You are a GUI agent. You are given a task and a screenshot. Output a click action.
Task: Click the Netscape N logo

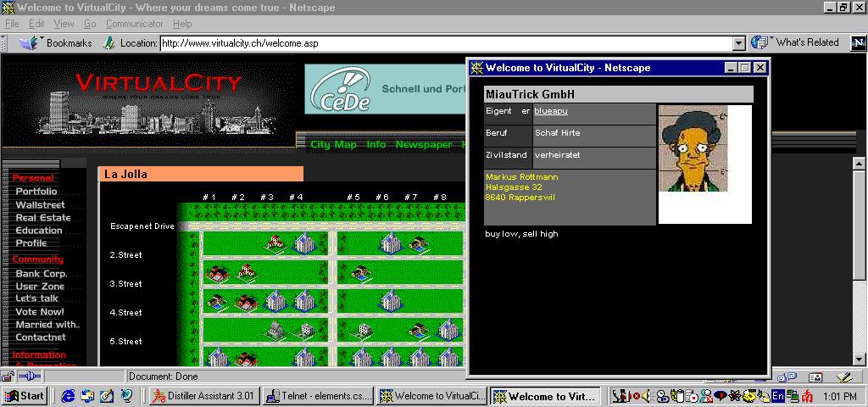point(858,43)
